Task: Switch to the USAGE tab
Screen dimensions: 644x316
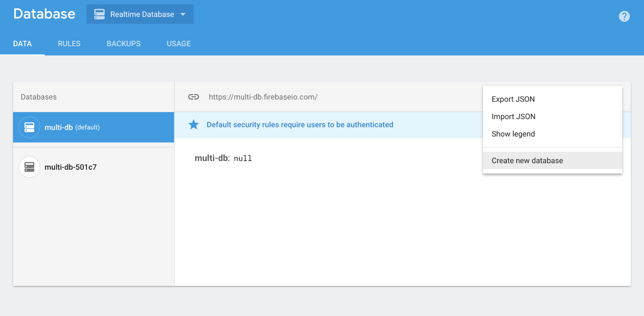Action: click(x=179, y=43)
